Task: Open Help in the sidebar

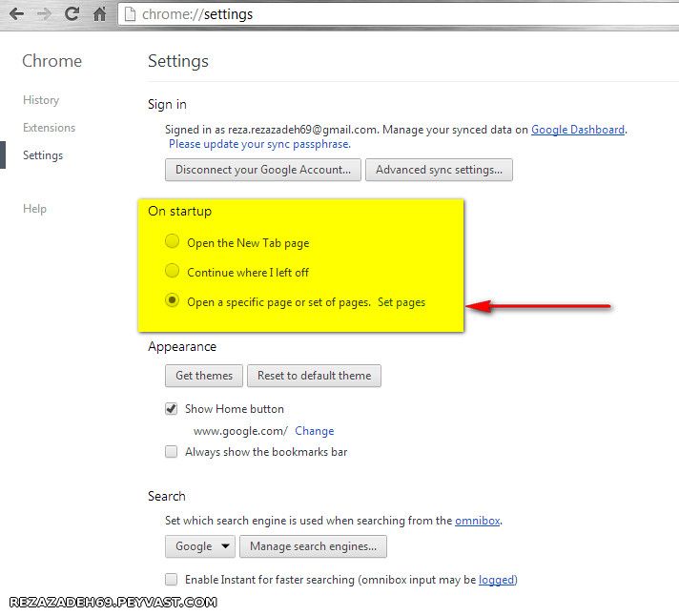Action: tap(34, 209)
